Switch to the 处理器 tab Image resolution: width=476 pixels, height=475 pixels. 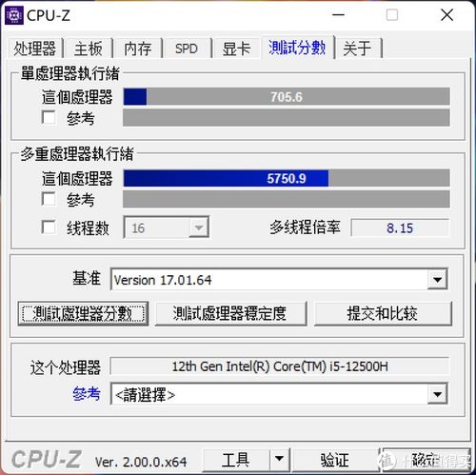click(34, 49)
